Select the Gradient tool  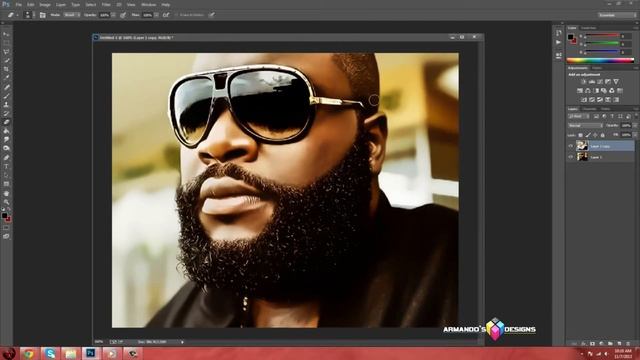[6, 131]
